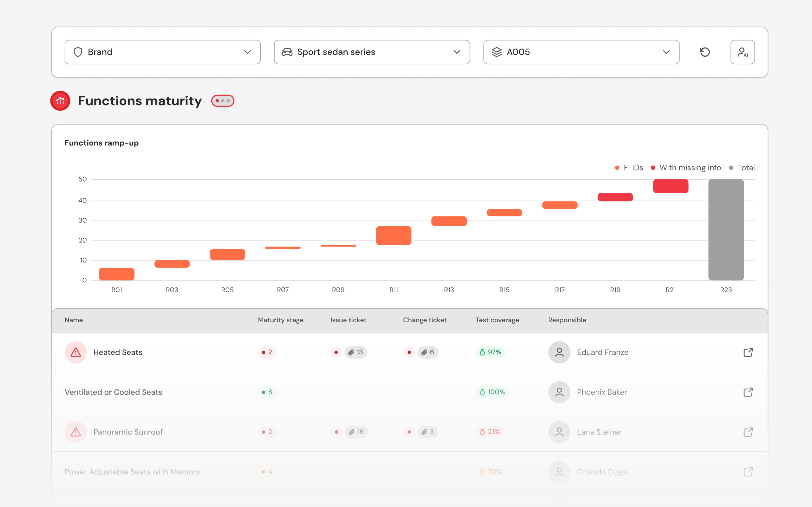812x507 pixels.
Task: Click the reset filters refresh icon
Action: point(704,52)
